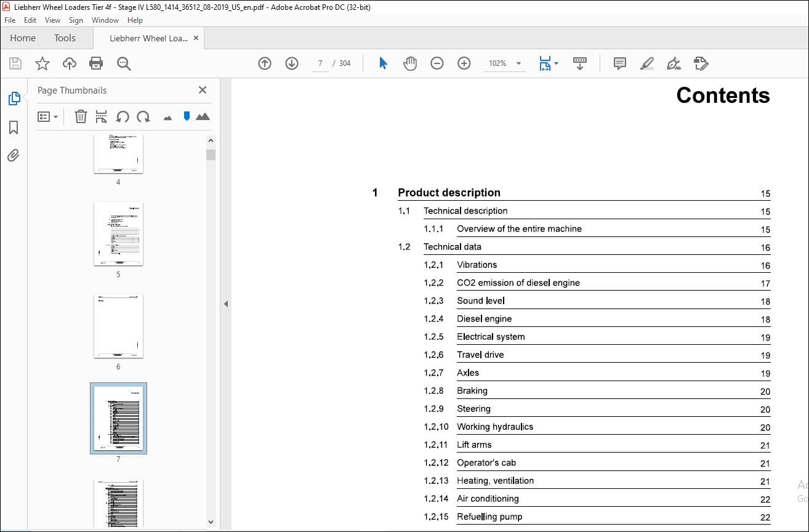Open the zoom level 102% dropdown
This screenshot has height=532, width=809.
point(518,63)
